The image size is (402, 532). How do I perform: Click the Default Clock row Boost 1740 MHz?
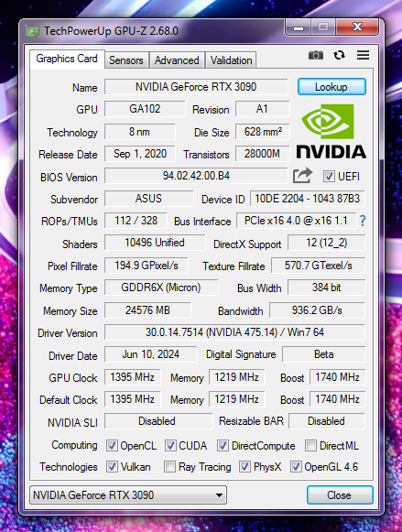click(x=338, y=399)
